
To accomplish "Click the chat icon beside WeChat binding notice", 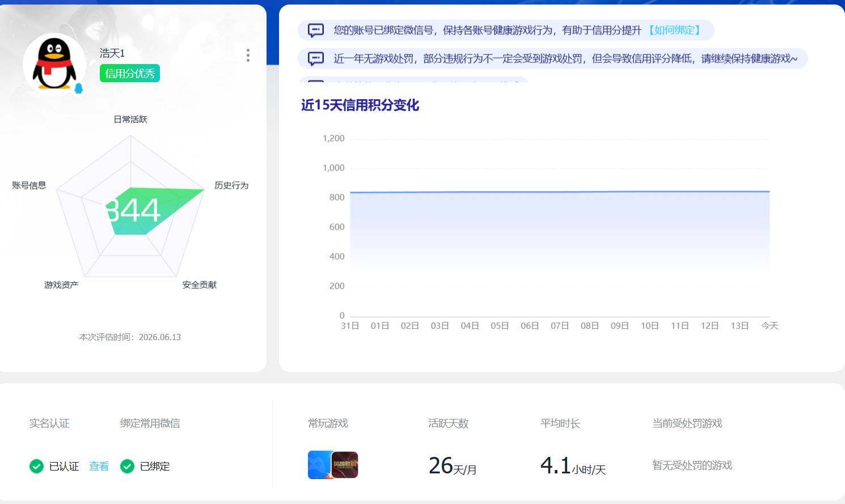I will click(x=315, y=30).
